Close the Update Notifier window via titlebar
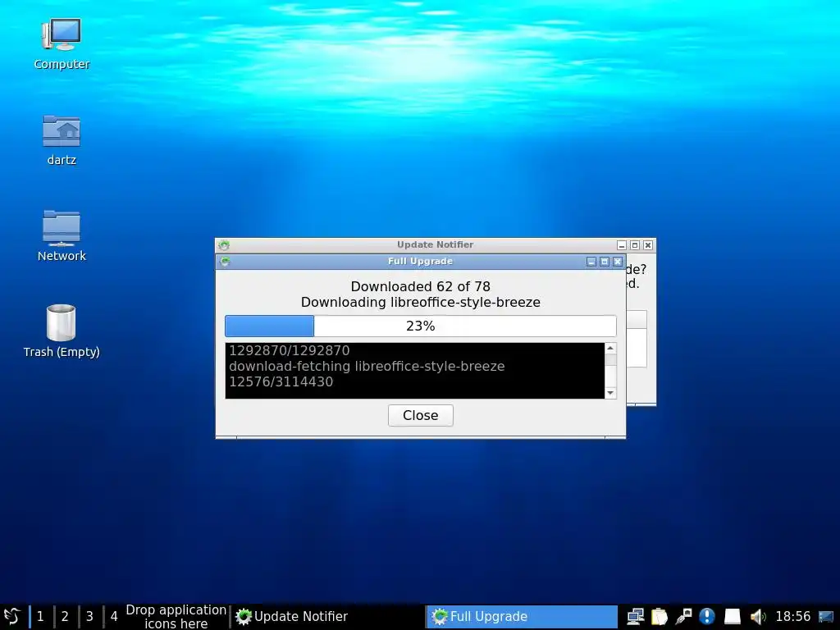Image resolution: width=840 pixels, height=630 pixels. (x=648, y=244)
